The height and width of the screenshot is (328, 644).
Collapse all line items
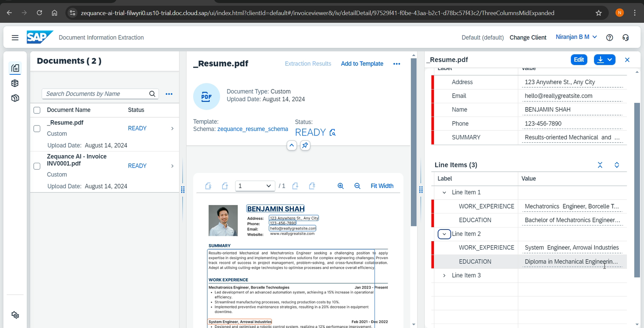(x=600, y=165)
